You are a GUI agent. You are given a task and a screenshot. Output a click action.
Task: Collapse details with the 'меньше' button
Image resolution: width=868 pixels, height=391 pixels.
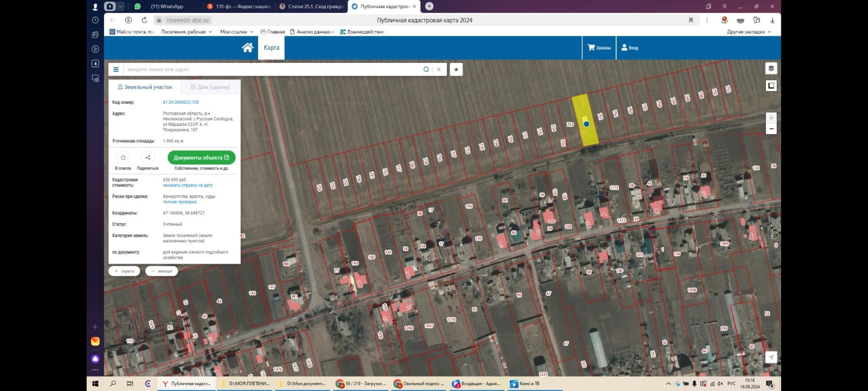161,271
